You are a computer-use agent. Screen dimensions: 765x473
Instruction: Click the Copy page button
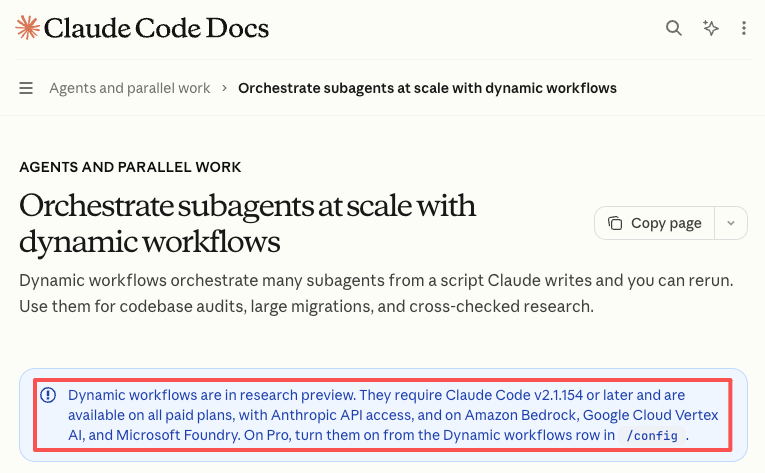[x=654, y=223]
